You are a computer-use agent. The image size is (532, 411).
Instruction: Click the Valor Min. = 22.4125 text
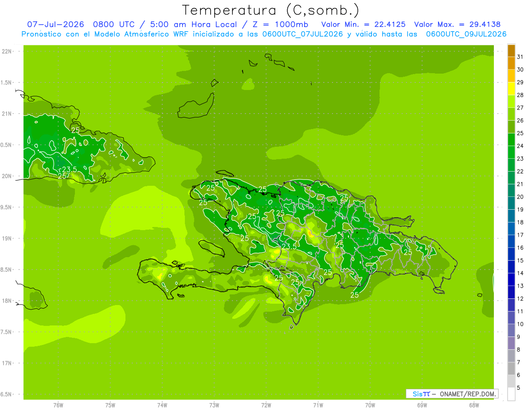(364, 24)
